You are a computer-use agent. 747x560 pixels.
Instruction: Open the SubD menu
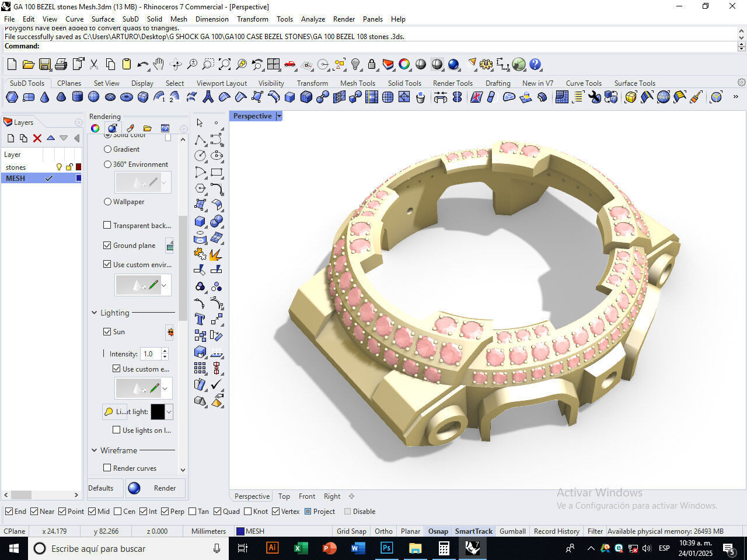[x=131, y=19]
